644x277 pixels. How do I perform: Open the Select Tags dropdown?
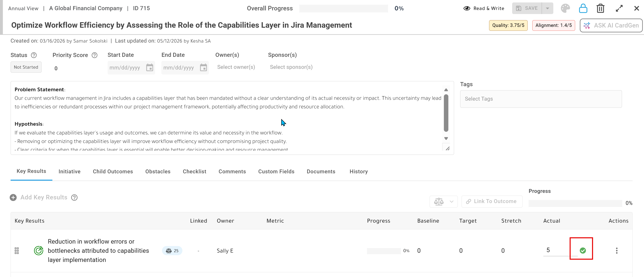pyautogui.click(x=541, y=99)
